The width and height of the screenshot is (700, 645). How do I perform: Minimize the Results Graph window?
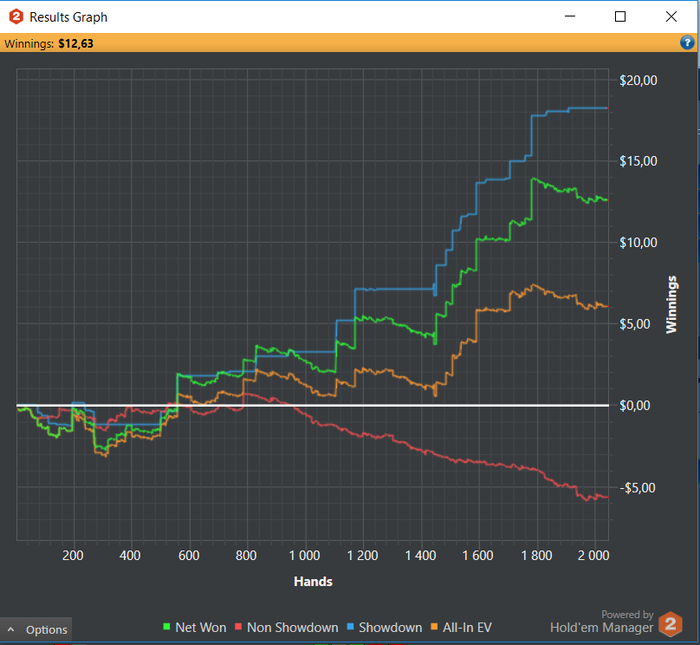(x=570, y=17)
